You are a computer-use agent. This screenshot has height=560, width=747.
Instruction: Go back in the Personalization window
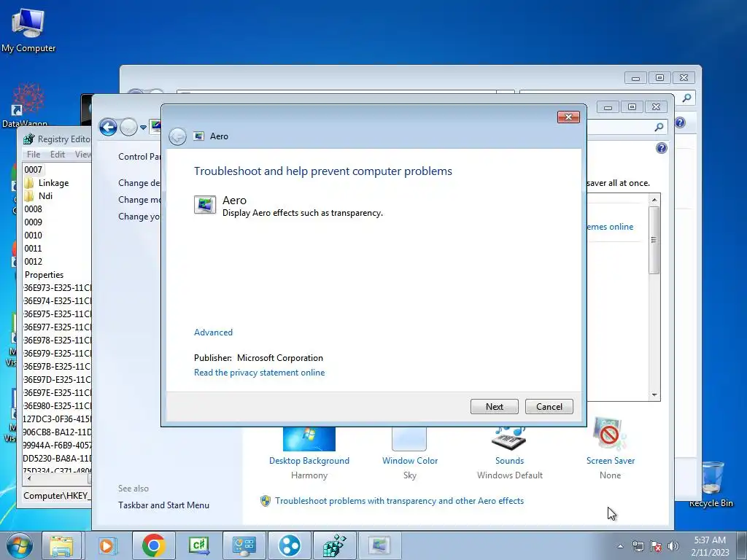pos(108,127)
